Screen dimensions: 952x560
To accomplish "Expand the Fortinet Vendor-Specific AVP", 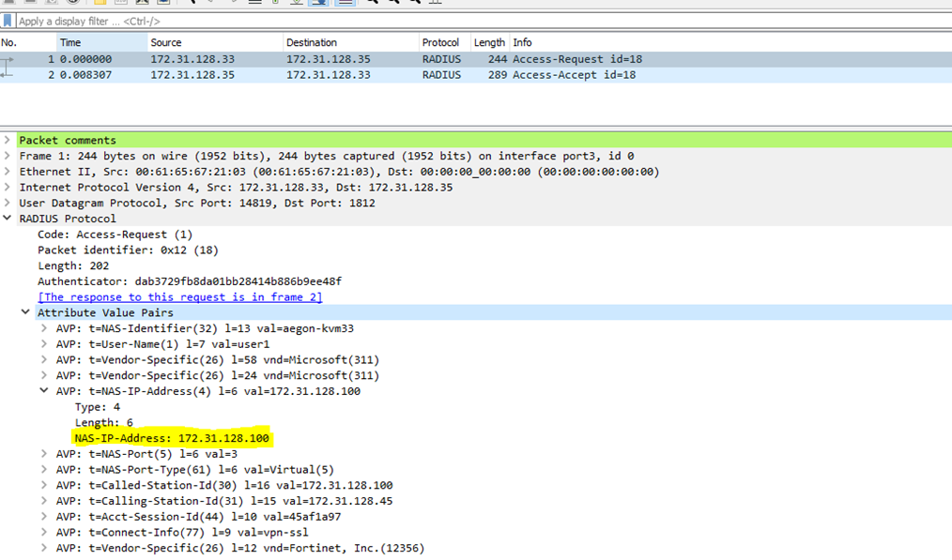I will [44, 548].
